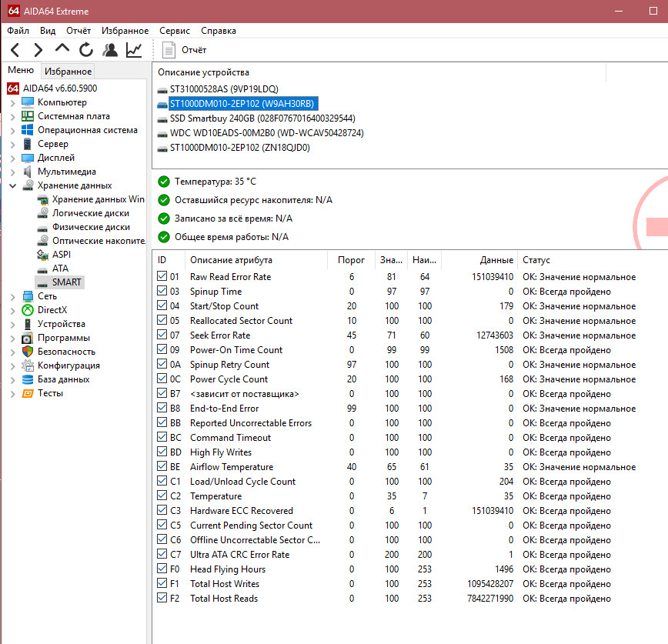The image size is (668, 644).
Task: Click the Логические диски disk icon
Action: [42, 213]
